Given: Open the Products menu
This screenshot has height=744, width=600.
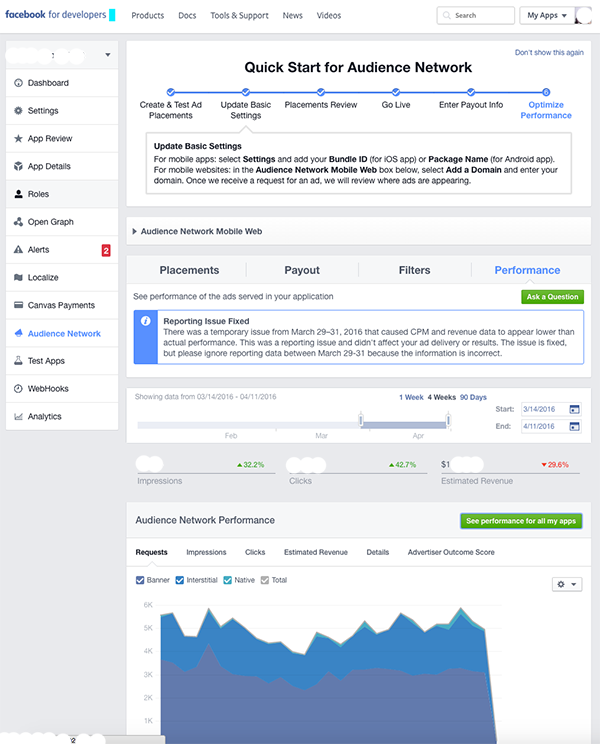Looking at the screenshot, I should (x=148, y=16).
